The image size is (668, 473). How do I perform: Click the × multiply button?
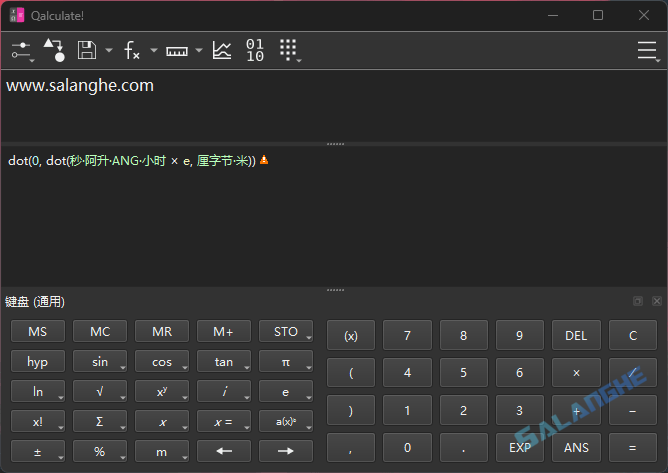click(576, 372)
